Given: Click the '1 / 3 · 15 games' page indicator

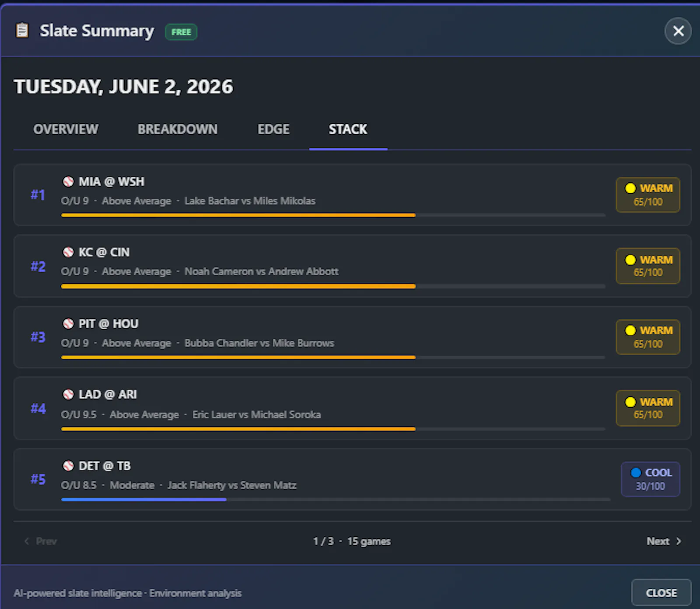Looking at the screenshot, I should point(352,541).
